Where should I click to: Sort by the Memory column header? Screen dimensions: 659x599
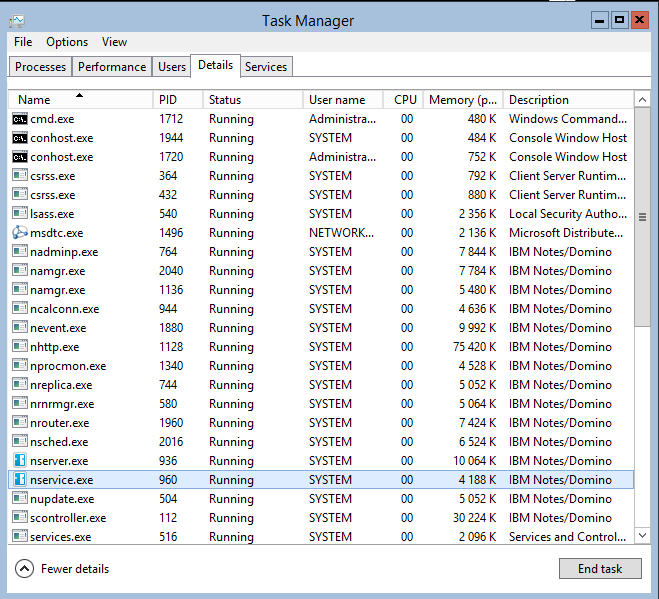pos(463,100)
